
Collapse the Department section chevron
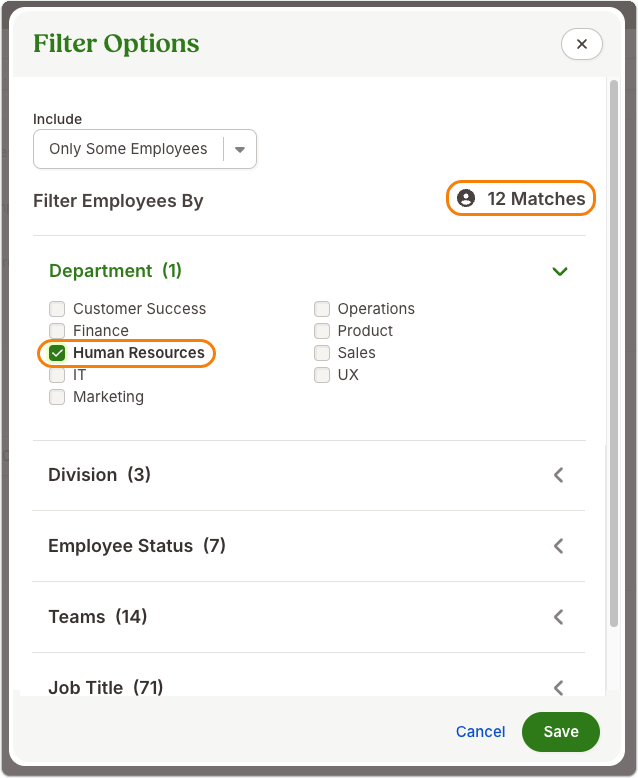(x=560, y=271)
